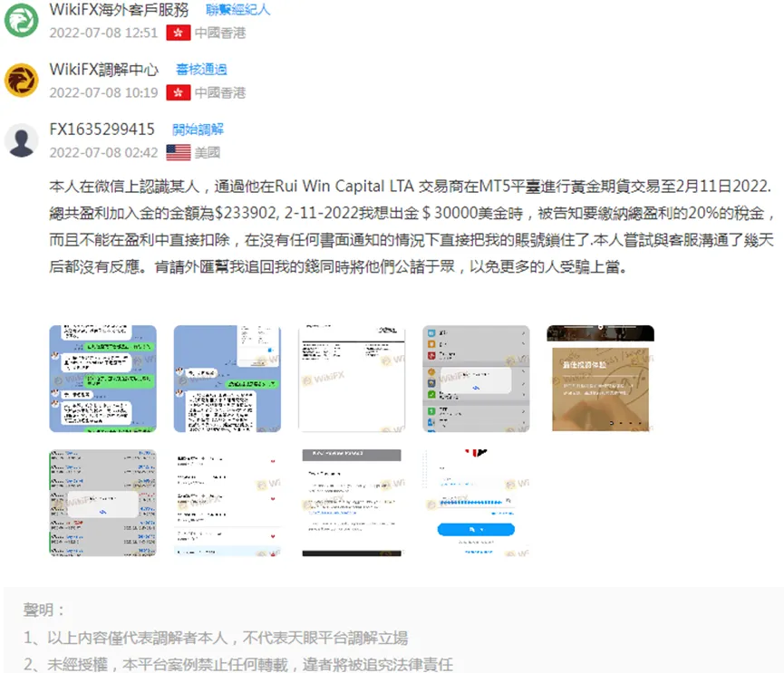Open the 聯繫經紀人 status link
Screen dimensions: 784x673
click(238, 9)
